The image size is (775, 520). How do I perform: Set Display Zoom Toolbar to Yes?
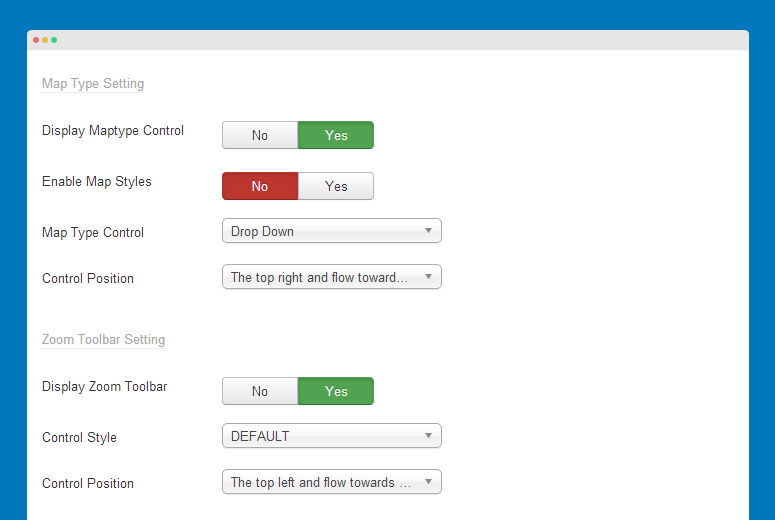[x=336, y=391]
